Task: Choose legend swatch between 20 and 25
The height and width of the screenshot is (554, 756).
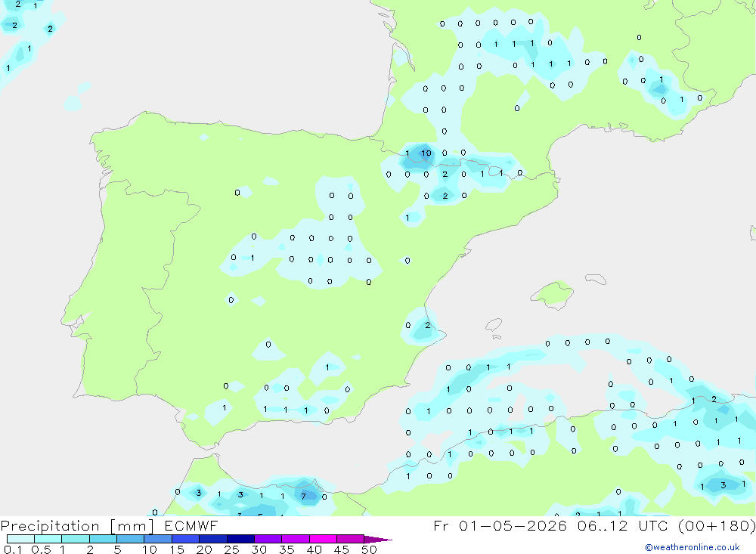Action: click(212, 539)
